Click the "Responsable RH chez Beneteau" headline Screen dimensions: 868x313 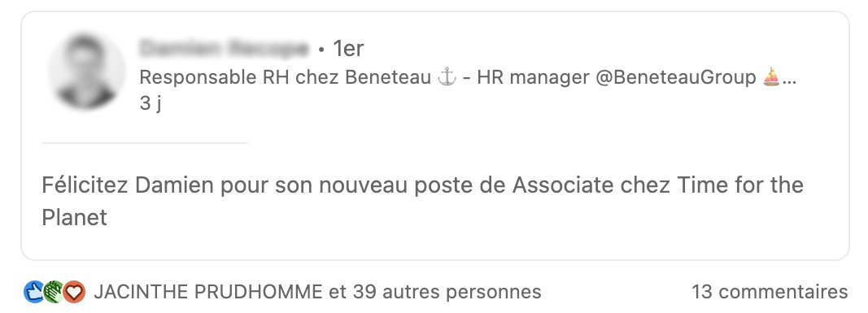click(x=285, y=78)
